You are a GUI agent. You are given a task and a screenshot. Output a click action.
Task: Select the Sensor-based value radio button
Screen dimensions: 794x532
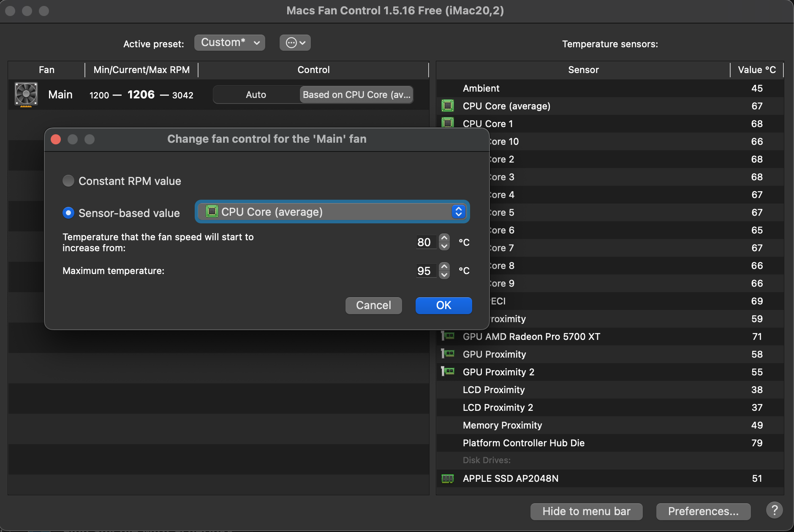tap(68, 213)
